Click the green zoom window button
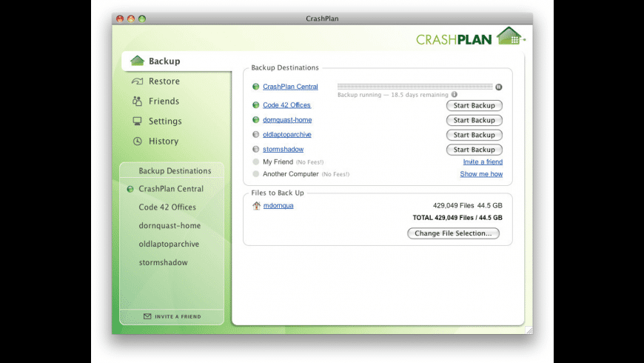Image resolution: width=644 pixels, height=363 pixels. 142,19
